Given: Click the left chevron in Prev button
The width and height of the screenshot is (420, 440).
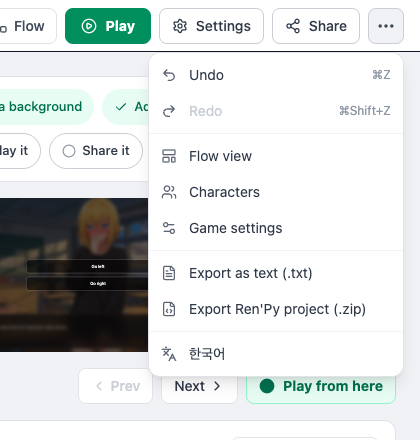Looking at the screenshot, I should [x=99, y=386].
